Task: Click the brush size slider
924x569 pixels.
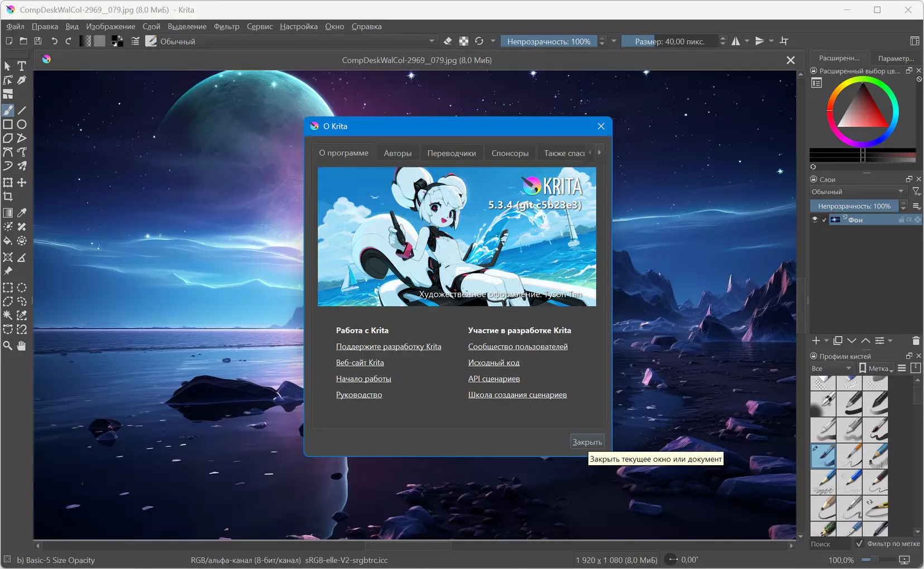Action: [669, 41]
